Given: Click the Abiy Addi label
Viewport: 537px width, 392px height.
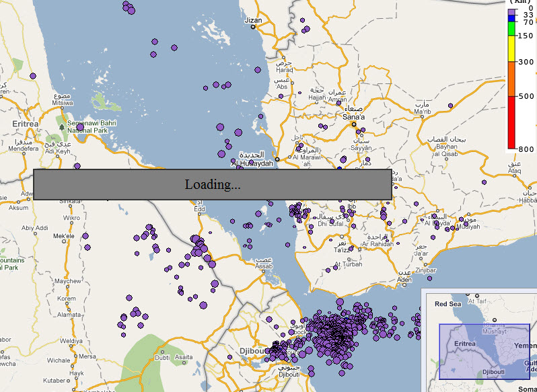Looking at the screenshot, I should click(35, 228).
